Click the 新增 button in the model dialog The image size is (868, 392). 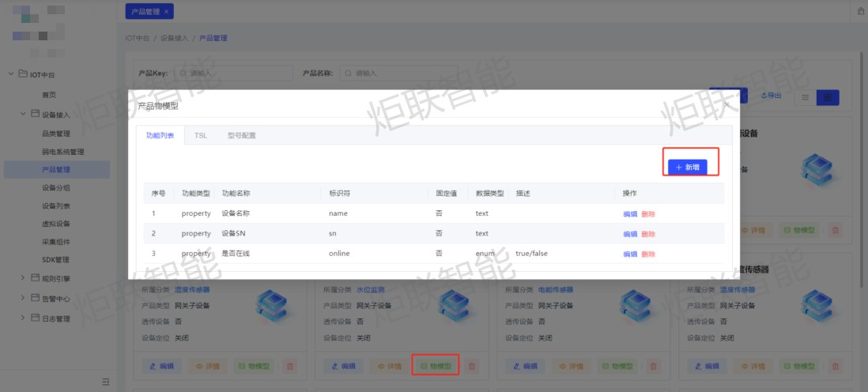tap(687, 168)
